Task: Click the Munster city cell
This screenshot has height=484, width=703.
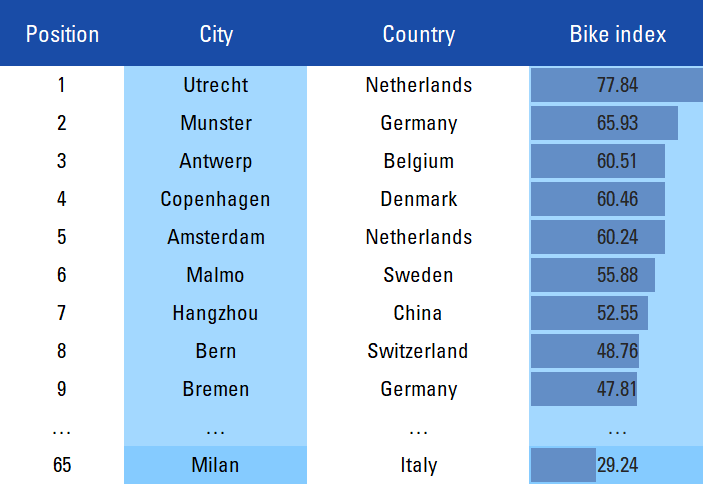Action: tap(216, 123)
